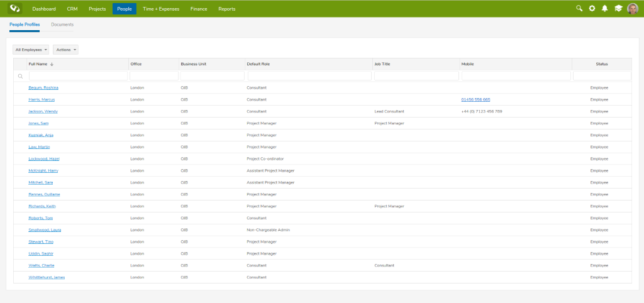The width and height of the screenshot is (644, 303).
Task: Go to the Time + Expenses menu
Action: (x=161, y=9)
